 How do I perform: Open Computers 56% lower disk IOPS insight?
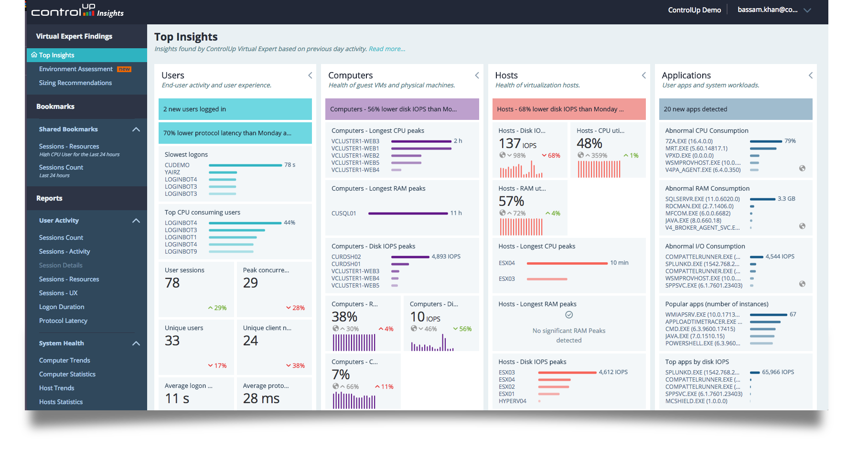coord(402,109)
